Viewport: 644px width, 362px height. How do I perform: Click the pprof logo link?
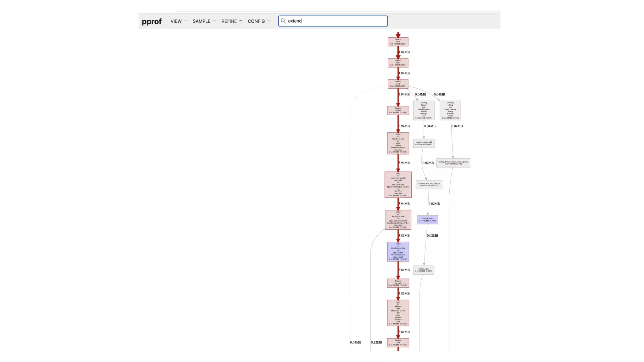point(152,21)
